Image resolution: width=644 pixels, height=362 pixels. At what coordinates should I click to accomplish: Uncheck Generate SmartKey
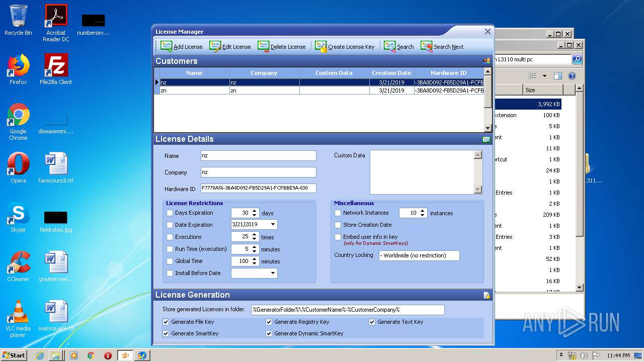[166, 333]
